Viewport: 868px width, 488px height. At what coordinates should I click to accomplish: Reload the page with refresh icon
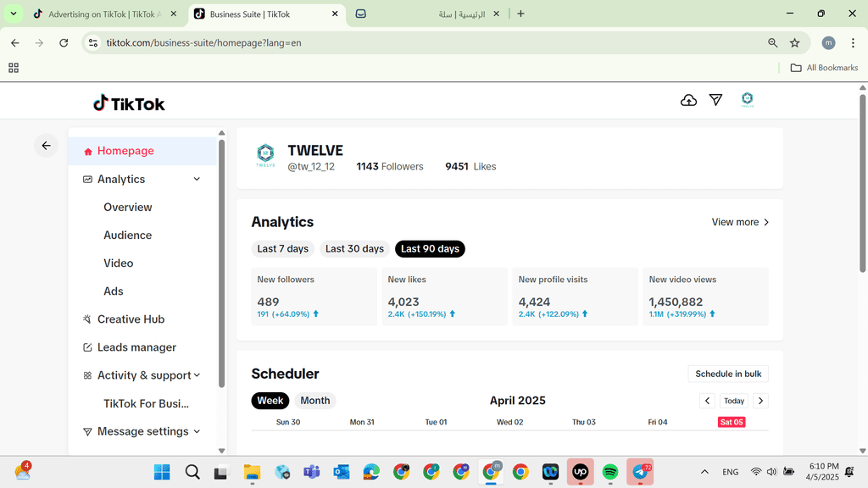[64, 42]
